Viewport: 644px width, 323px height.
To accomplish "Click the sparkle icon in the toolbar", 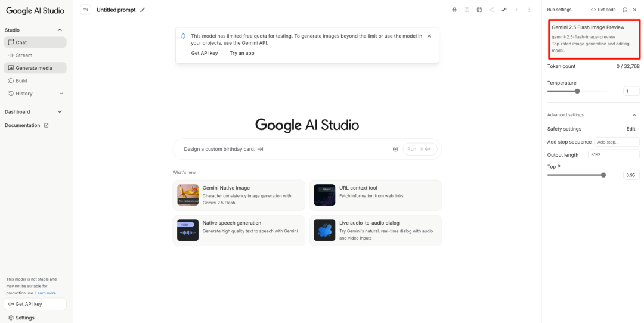I will [504, 10].
